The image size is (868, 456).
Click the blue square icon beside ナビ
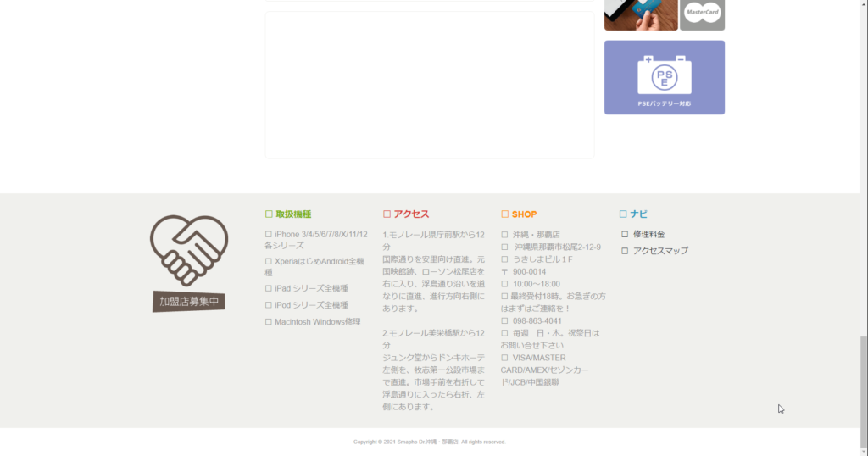[623, 214]
